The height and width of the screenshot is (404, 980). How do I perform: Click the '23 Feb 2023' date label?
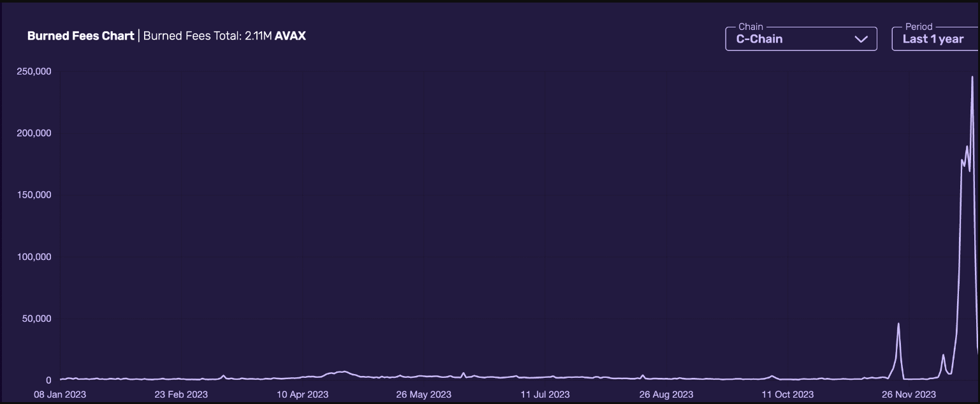coord(181,394)
